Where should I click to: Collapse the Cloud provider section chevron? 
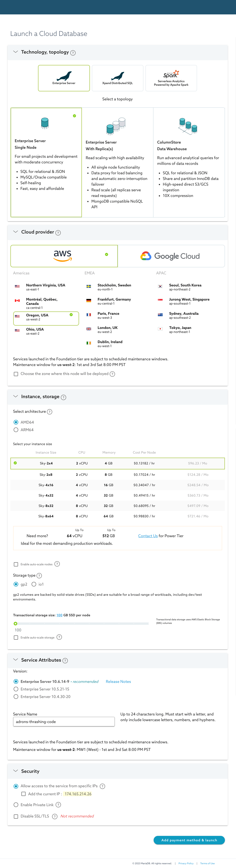(x=16, y=232)
